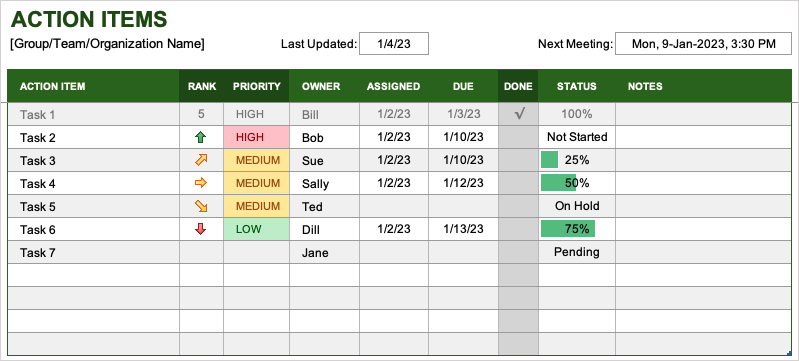Click the orange up-right arrow rank icon for Task 3

[201, 160]
